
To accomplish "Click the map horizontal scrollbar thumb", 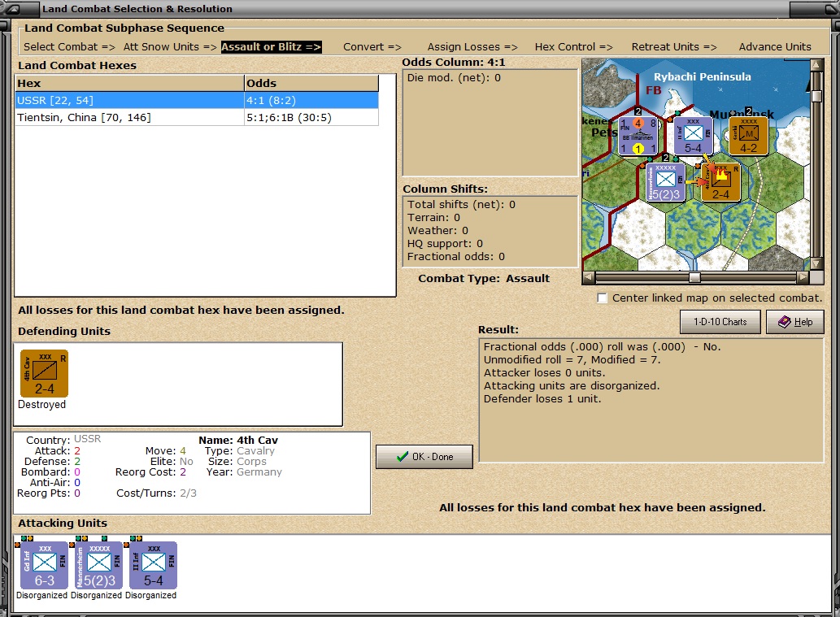I will (x=694, y=277).
